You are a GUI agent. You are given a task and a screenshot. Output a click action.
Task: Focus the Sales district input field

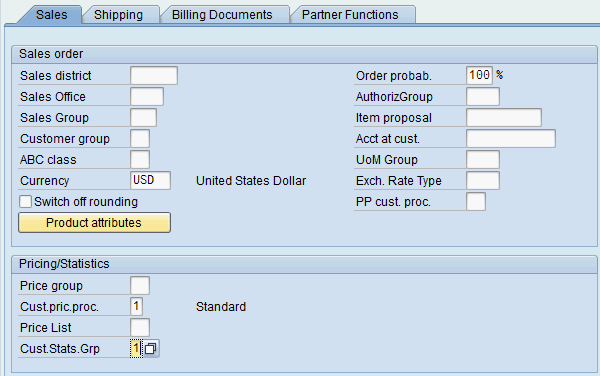coord(154,75)
